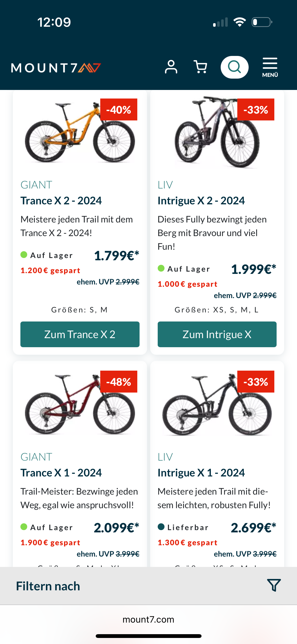View the black Intrigue X 1 bike image

(x=217, y=404)
